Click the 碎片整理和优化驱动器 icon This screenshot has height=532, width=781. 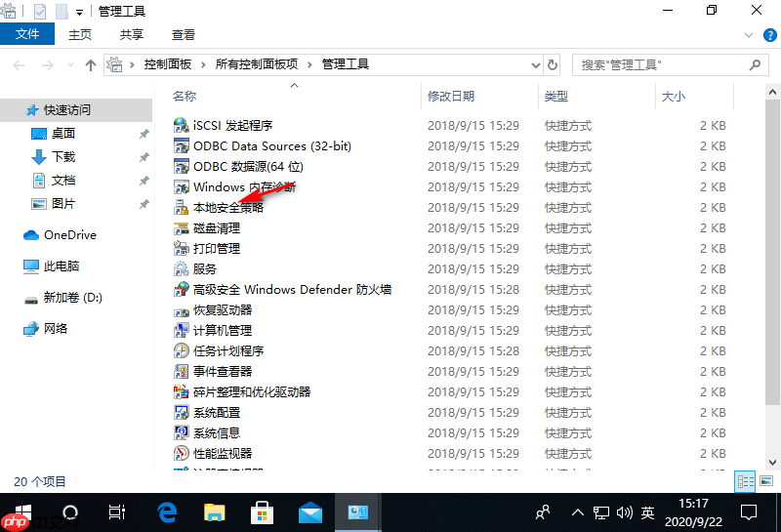pyautogui.click(x=181, y=391)
